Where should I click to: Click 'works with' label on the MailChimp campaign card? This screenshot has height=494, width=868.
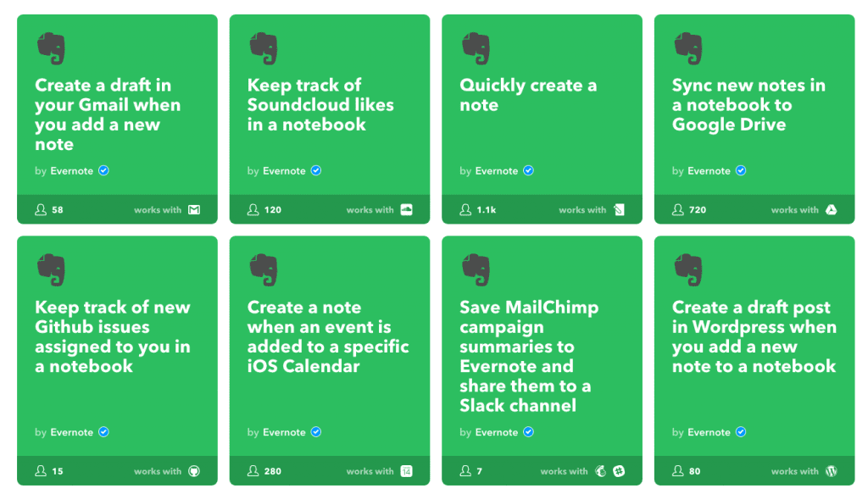click(564, 471)
